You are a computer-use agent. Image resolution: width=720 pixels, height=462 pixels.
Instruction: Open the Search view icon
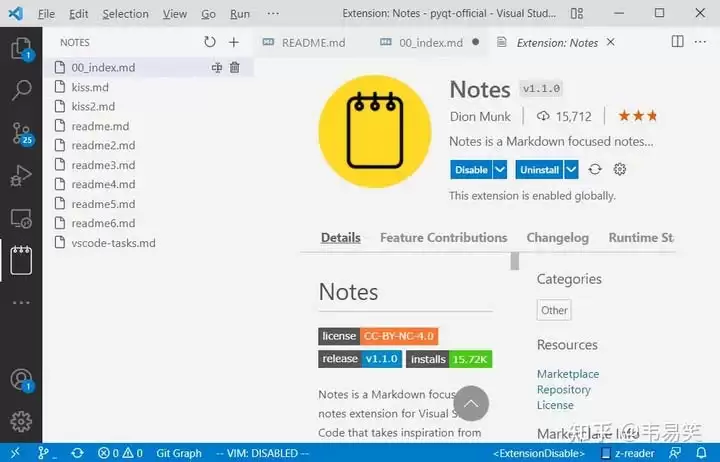21,90
